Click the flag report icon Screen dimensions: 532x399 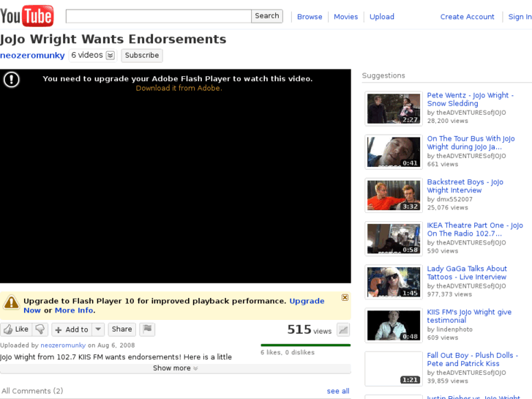147,329
